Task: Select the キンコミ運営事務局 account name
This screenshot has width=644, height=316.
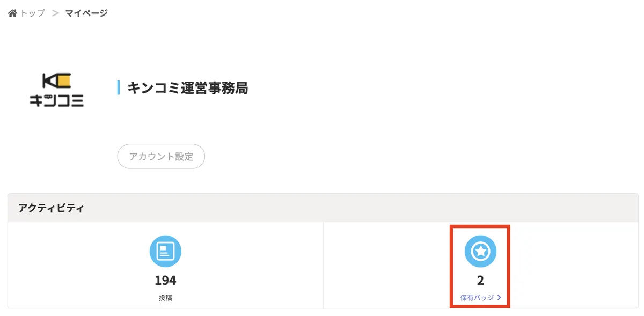Action: click(188, 88)
